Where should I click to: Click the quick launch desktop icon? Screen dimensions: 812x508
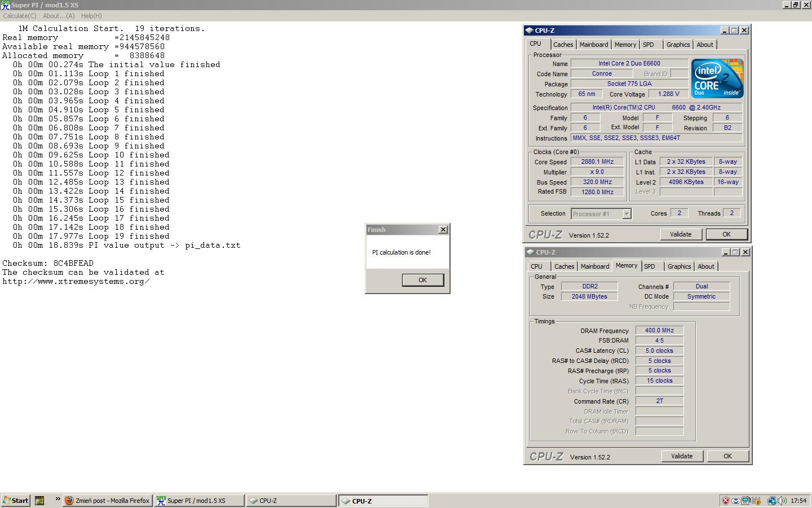click(39, 501)
